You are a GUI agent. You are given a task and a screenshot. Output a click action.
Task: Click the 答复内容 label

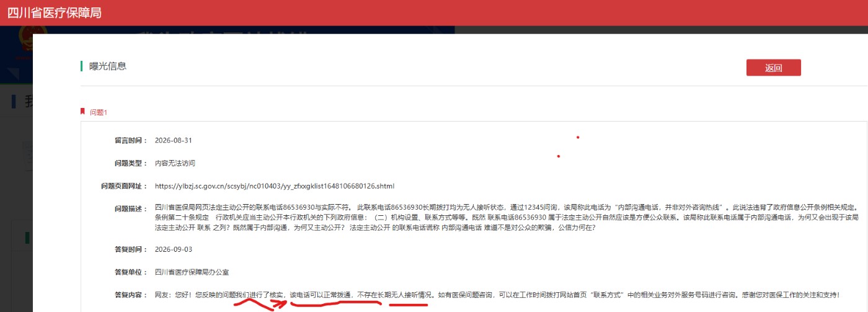131,295
